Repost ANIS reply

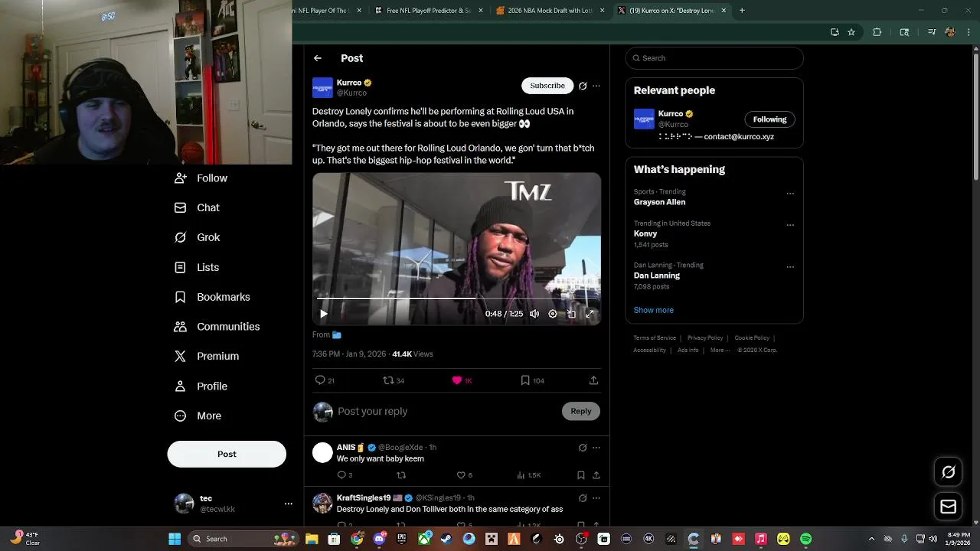[401, 475]
